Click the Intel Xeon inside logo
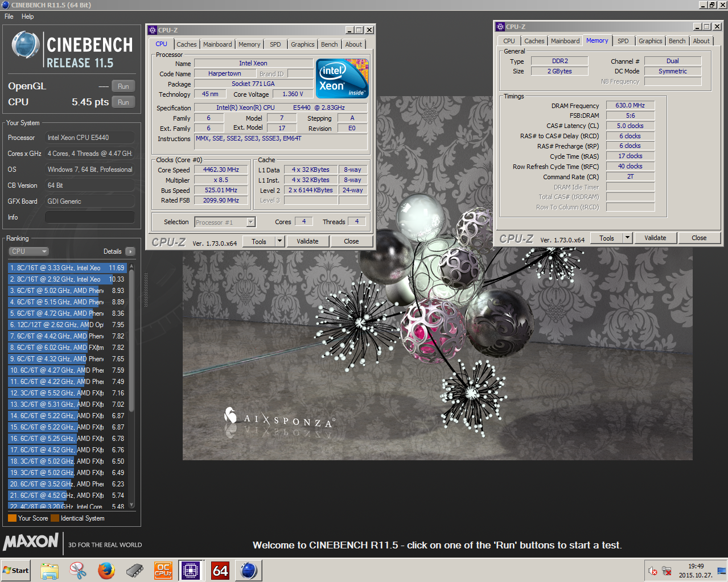The height and width of the screenshot is (582, 728). click(342, 79)
